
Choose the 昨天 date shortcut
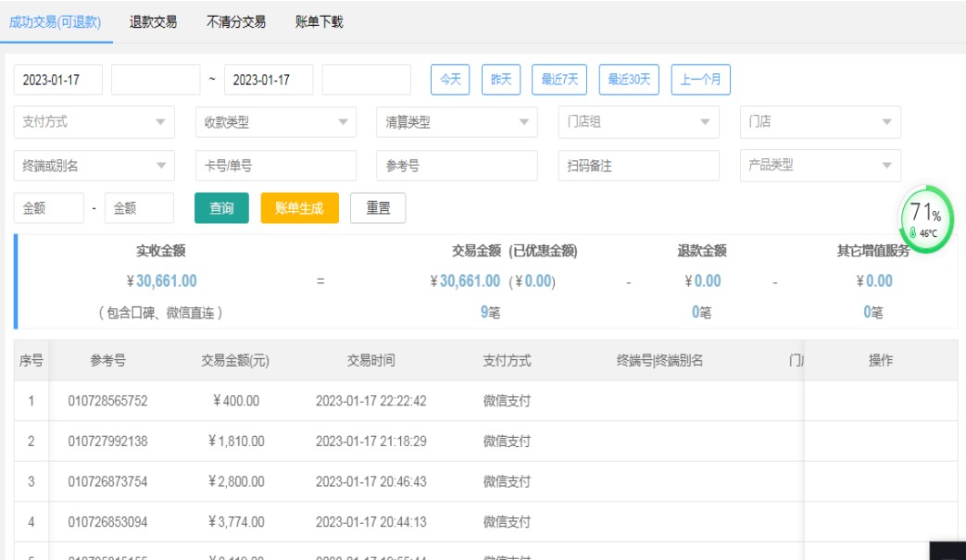[501, 80]
